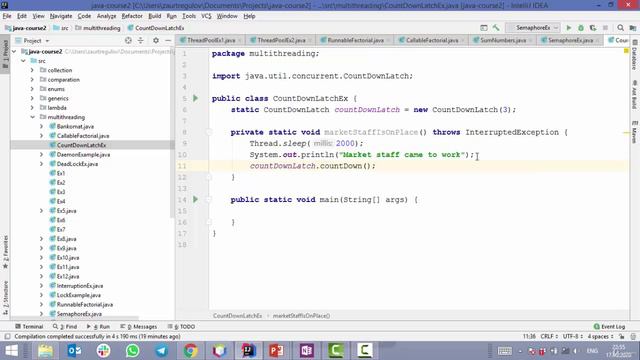The image size is (640, 360).
Task: Locate current file in Project view target icon
Action: point(128,40)
